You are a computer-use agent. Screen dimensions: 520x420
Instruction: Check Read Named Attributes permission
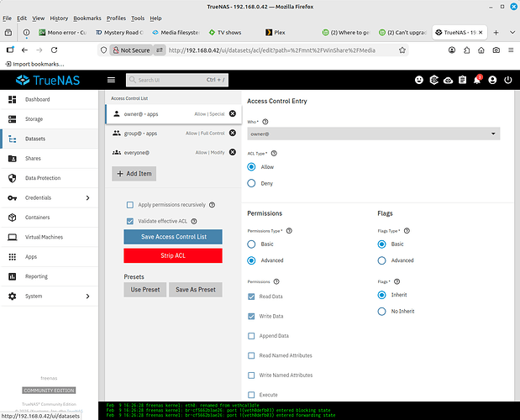pos(251,355)
